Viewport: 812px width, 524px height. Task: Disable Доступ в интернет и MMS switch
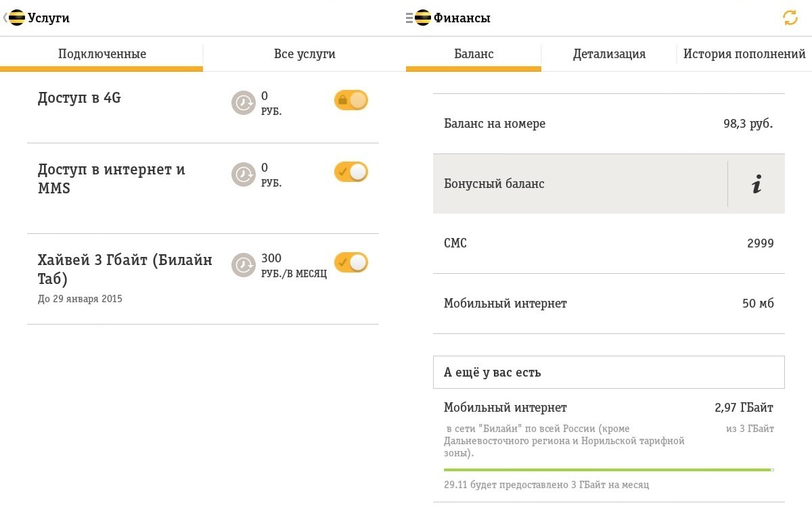(351, 172)
